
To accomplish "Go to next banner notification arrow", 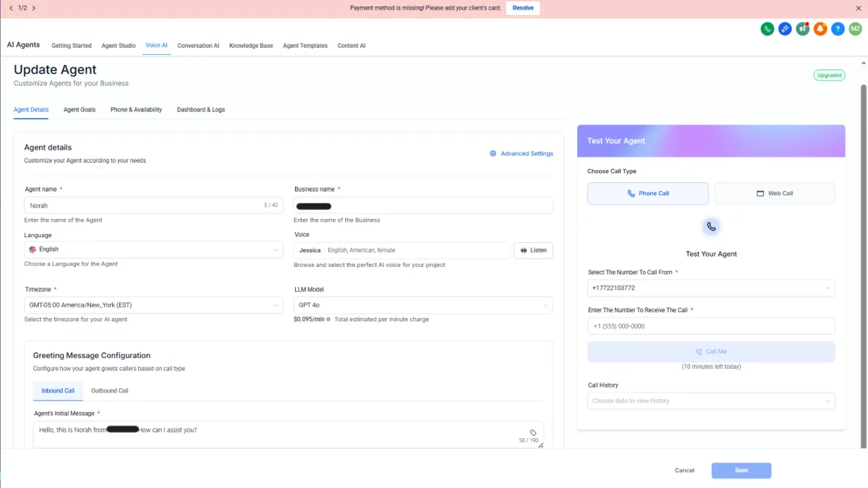I will point(34,8).
